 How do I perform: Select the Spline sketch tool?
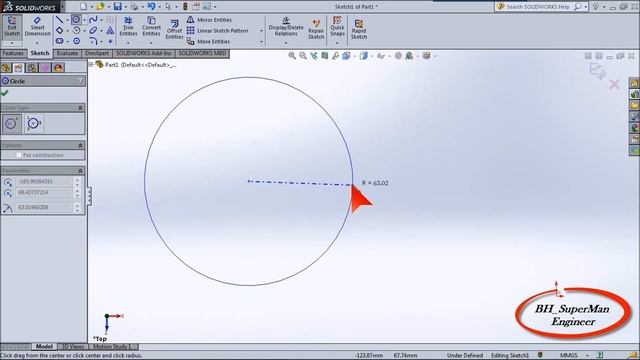[x=93, y=20]
